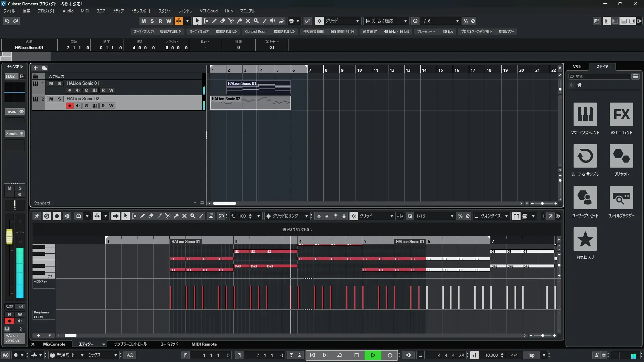Click the add track plus button
The width and height of the screenshot is (644, 362).
(36, 68)
